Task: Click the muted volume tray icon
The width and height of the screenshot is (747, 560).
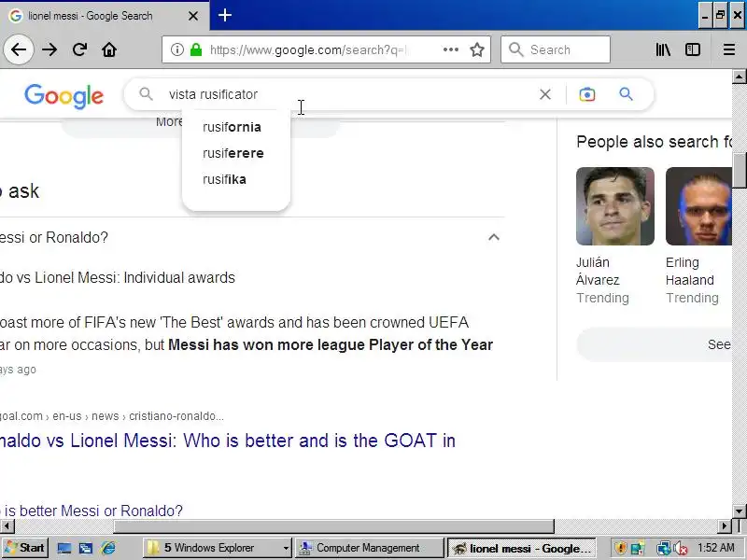Action: (x=680, y=548)
